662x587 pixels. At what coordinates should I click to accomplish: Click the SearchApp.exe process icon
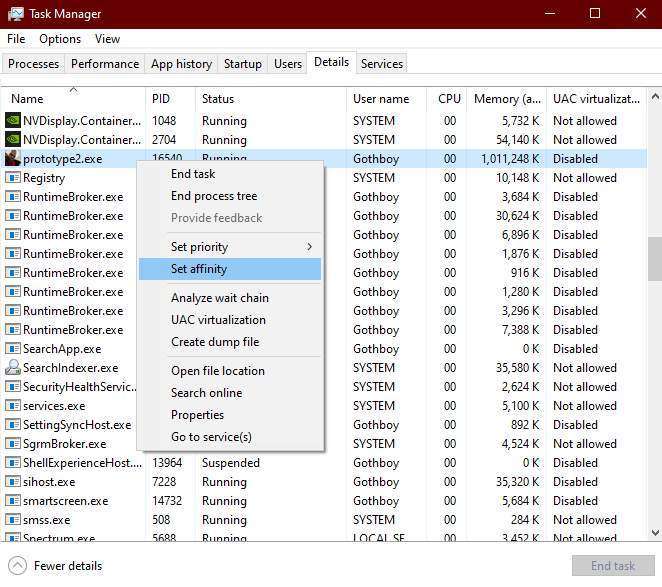click(13, 349)
